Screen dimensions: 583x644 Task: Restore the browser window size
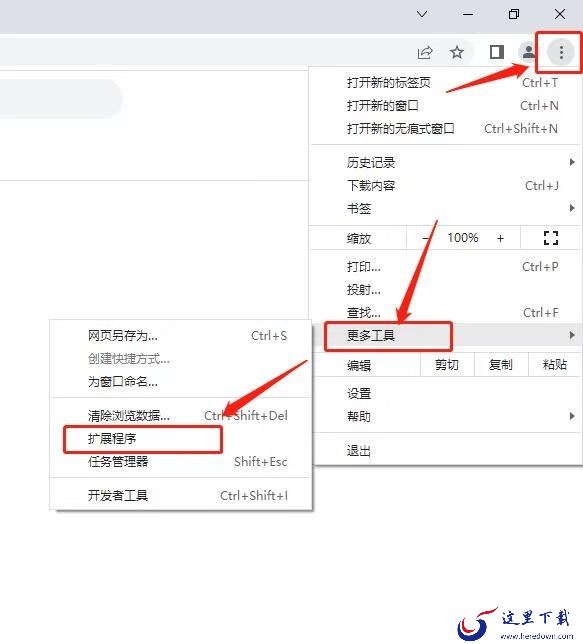514,14
